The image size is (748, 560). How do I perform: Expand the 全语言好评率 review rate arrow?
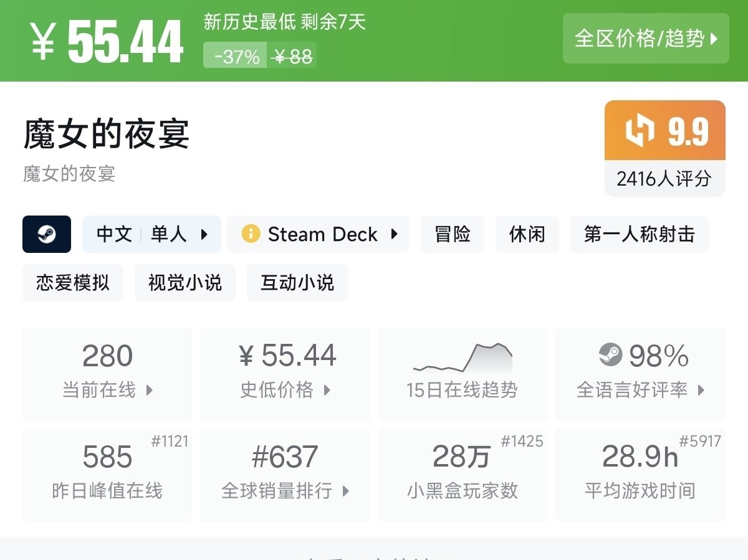click(x=701, y=391)
